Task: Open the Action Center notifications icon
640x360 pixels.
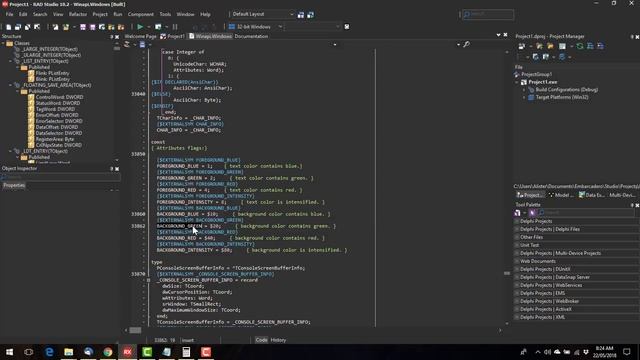Action: click(627, 352)
